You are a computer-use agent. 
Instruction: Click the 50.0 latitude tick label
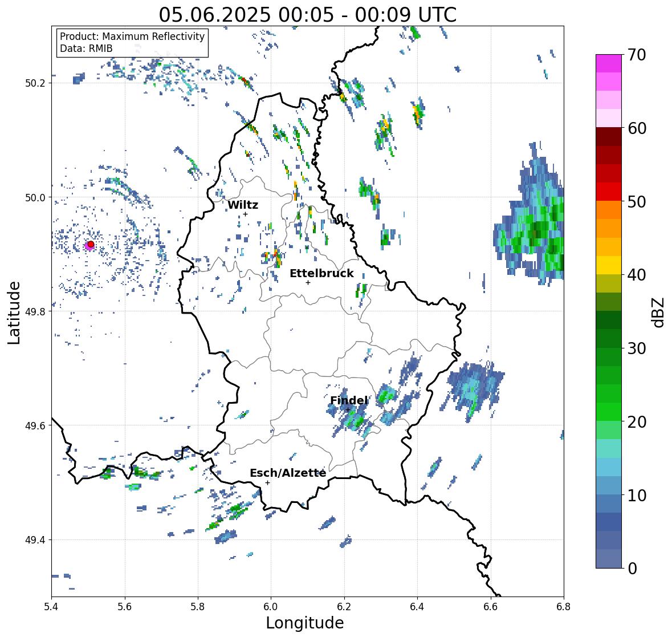[x=35, y=198]
